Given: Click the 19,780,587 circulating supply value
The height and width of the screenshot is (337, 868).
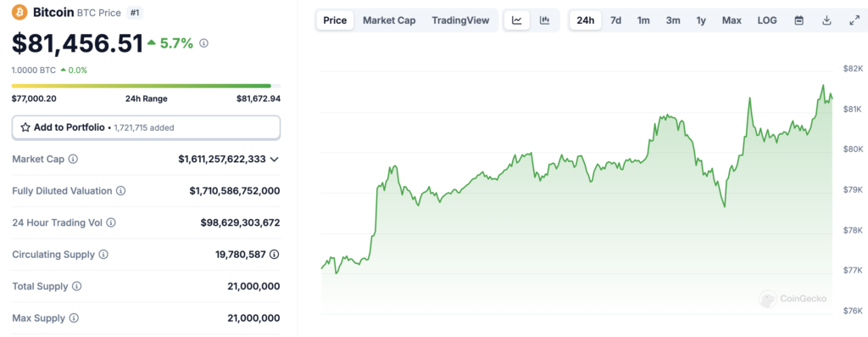Looking at the screenshot, I should coord(241,255).
